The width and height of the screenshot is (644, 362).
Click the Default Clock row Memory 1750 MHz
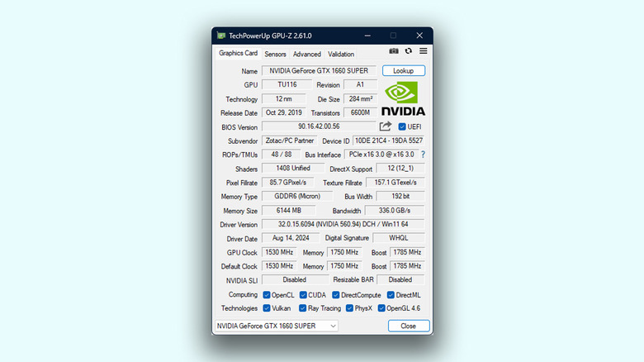(344, 266)
